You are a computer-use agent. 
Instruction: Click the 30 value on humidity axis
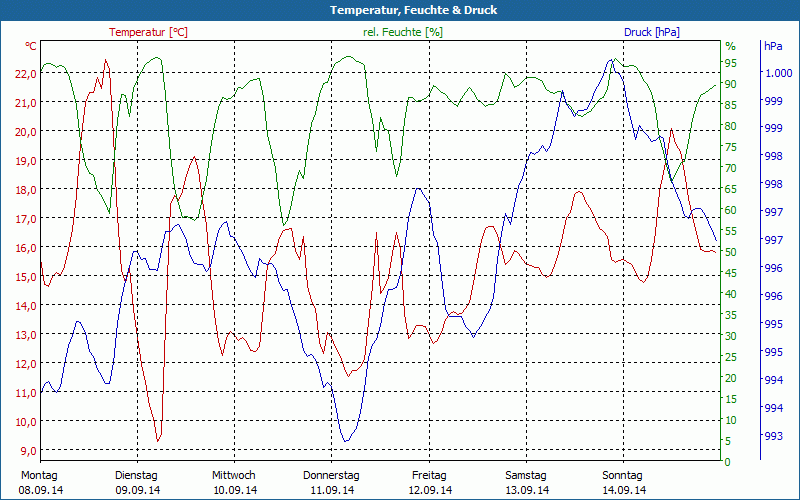click(x=731, y=336)
